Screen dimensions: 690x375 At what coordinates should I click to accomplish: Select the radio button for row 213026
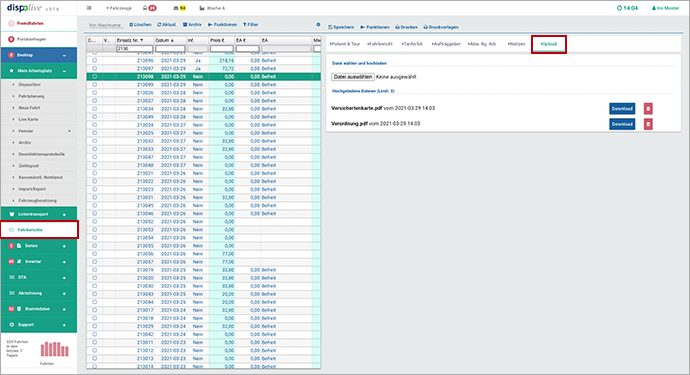coord(94,92)
